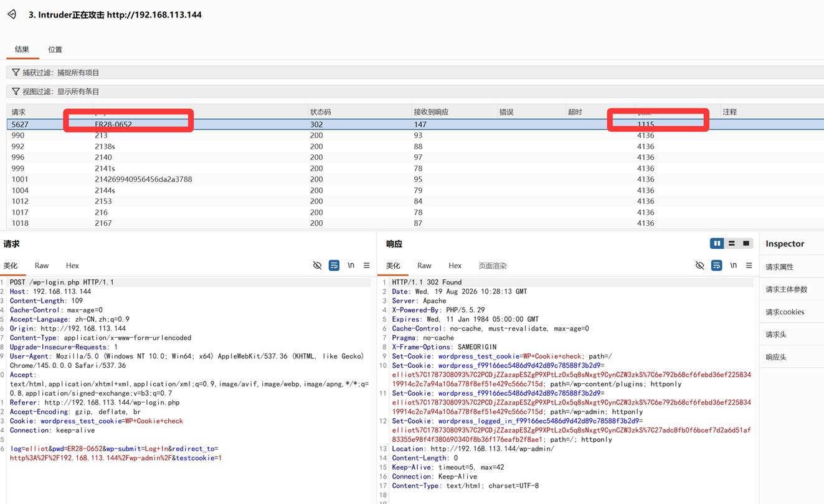Select the row with payload 2141s
This screenshot has width=824, height=504.
(415, 169)
